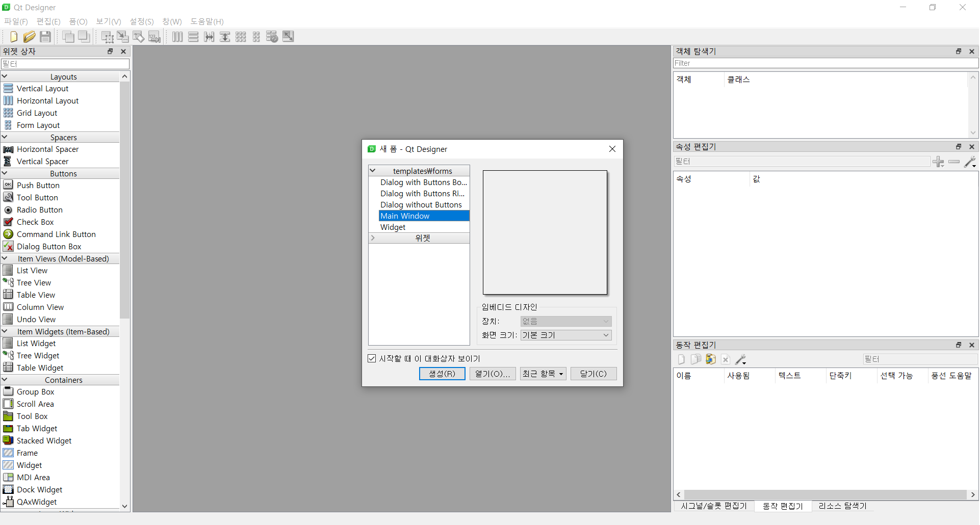Open the 장치 dropdown showing 없음

(565, 321)
